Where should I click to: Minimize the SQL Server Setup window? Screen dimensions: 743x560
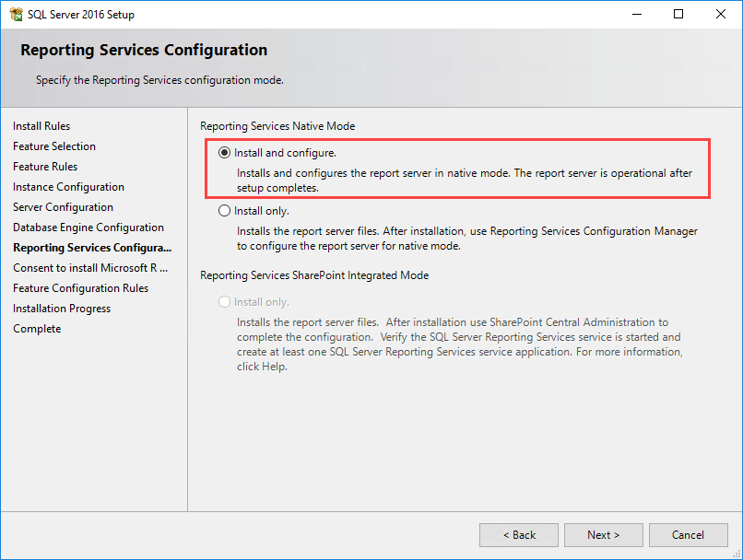tap(637, 14)
